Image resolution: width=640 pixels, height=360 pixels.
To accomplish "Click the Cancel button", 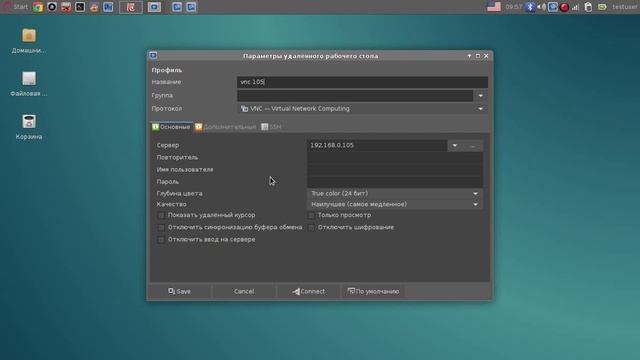I will point(244,291).
